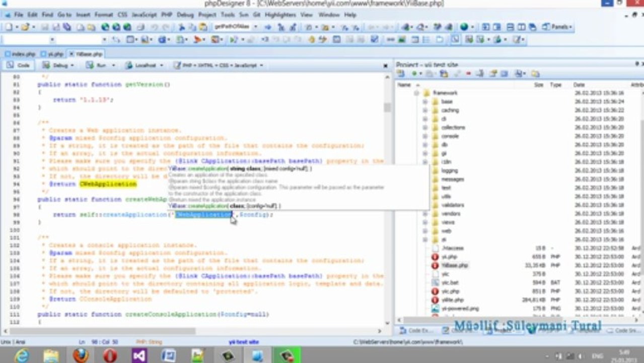The image size is (644, 363).
Task: Click the Cut scissors icon
Action: [181, 27]
